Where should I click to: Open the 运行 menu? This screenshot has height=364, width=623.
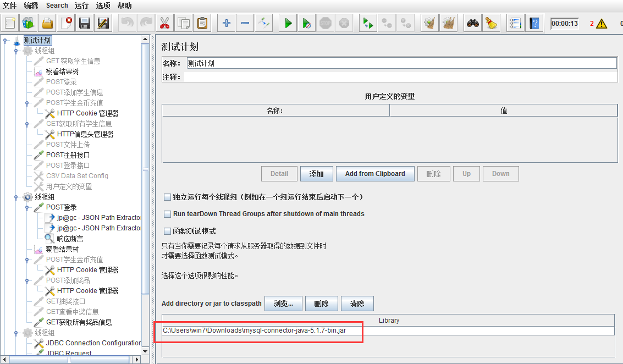pos(81,5)
